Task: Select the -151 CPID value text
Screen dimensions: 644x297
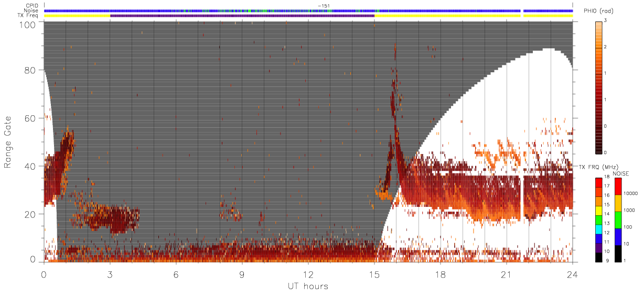Action: pyautogui.click(x=324, y=6)
